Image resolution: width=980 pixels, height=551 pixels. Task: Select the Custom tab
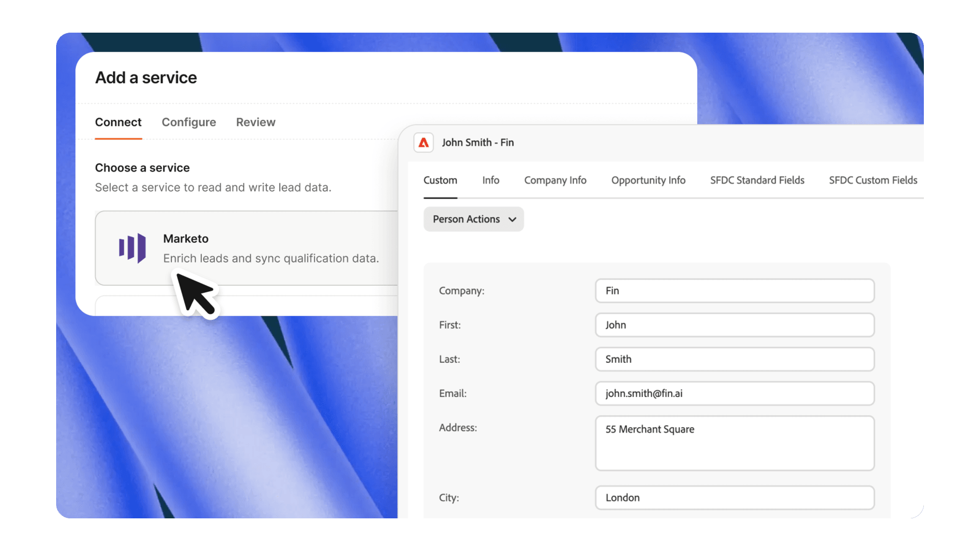[x=440, y=180]
